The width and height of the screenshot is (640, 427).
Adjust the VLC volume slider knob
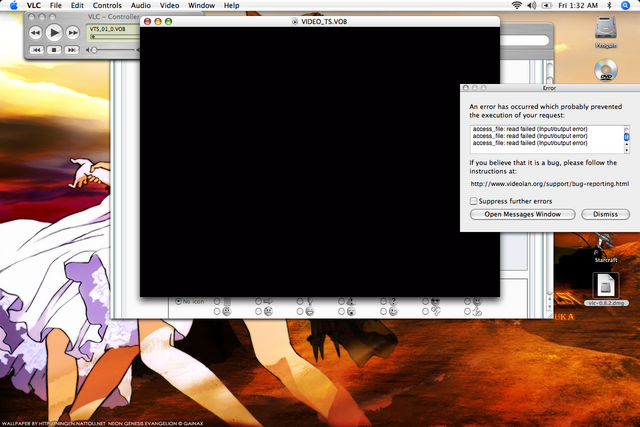click(94, 50)
